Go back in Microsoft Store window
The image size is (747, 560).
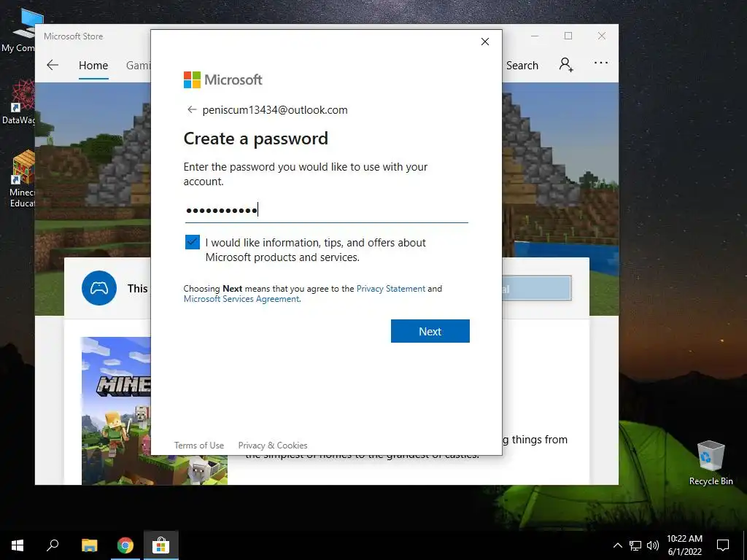(53, 65)
